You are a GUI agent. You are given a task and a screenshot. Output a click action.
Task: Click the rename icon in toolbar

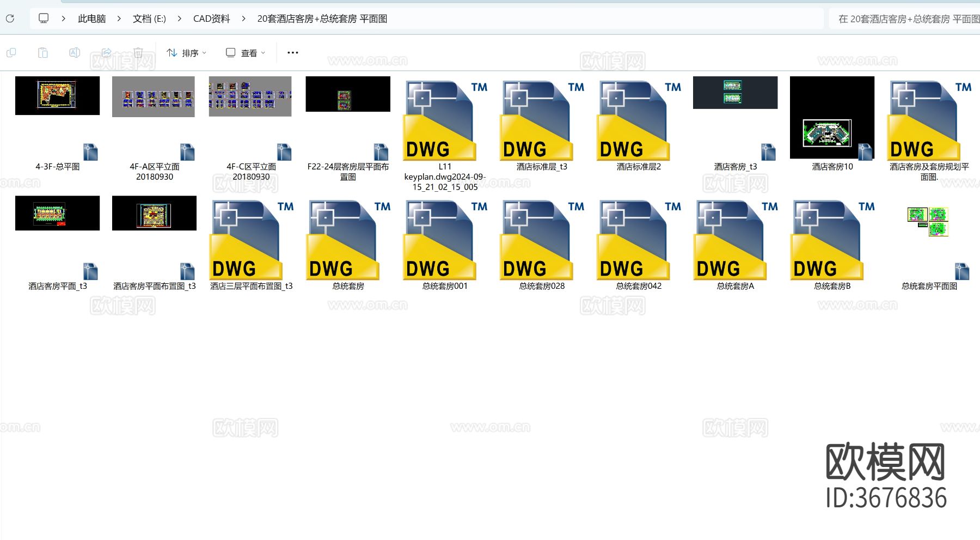point(75,53)
